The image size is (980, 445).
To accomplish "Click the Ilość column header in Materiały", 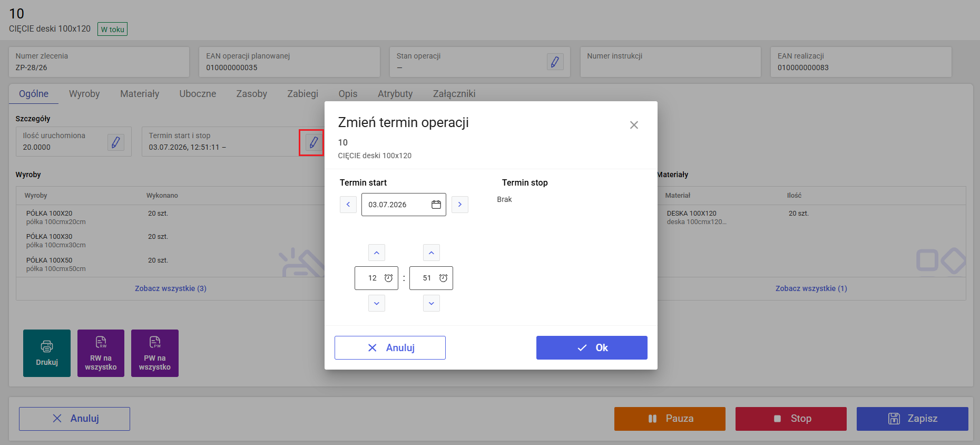I will [x=794, y=196].
